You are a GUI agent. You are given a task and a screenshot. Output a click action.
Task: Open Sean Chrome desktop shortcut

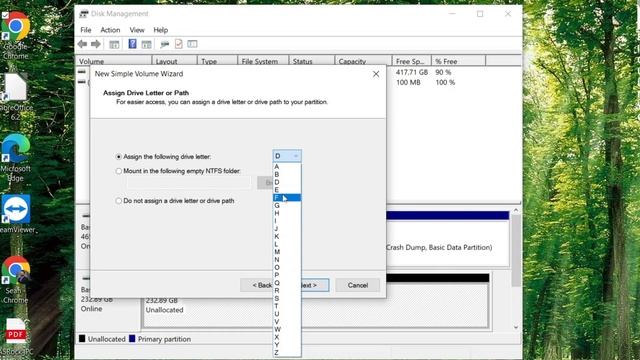(16, 280)
